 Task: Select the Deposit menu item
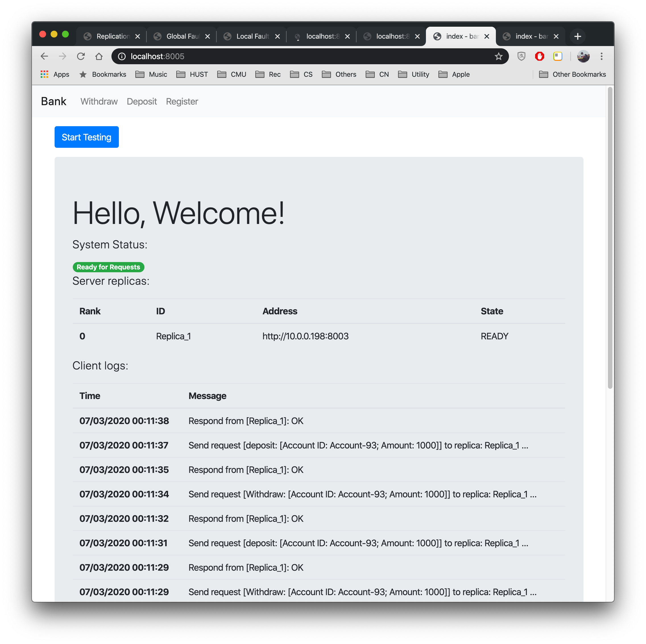[142, 101]
